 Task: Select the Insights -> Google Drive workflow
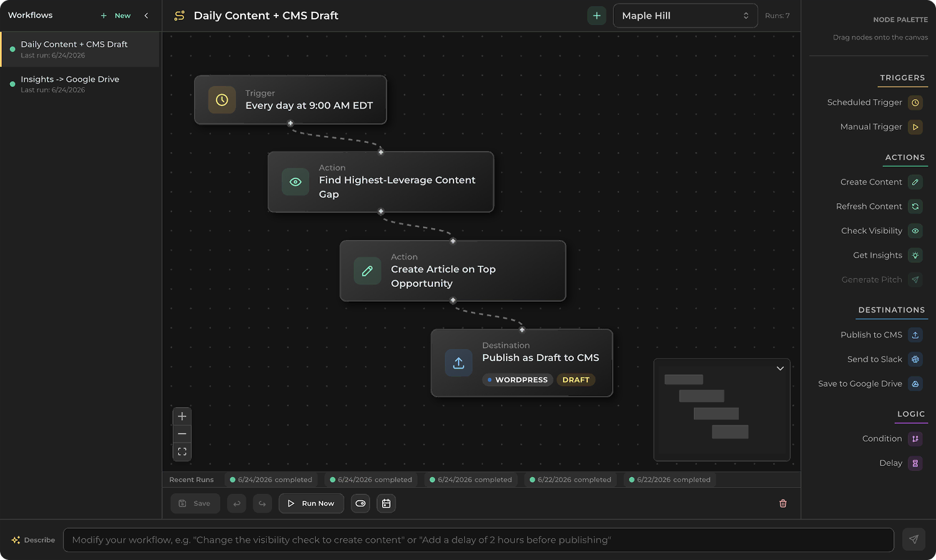[80, 84]
